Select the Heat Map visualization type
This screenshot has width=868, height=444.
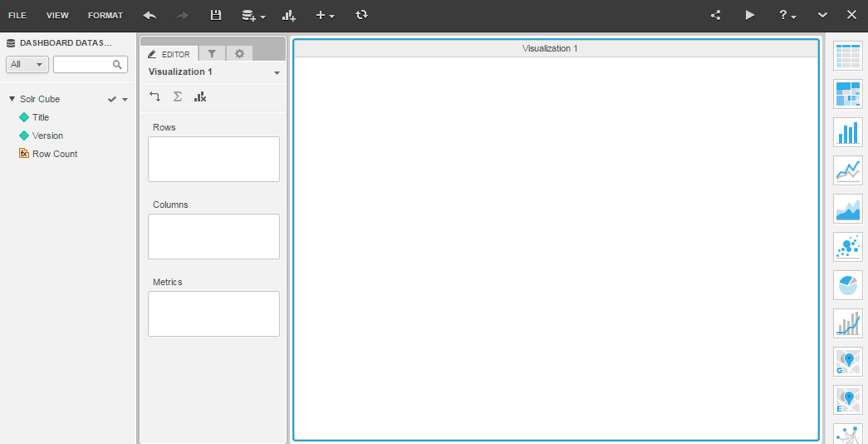pyautogui.click(x=848, y=94)
